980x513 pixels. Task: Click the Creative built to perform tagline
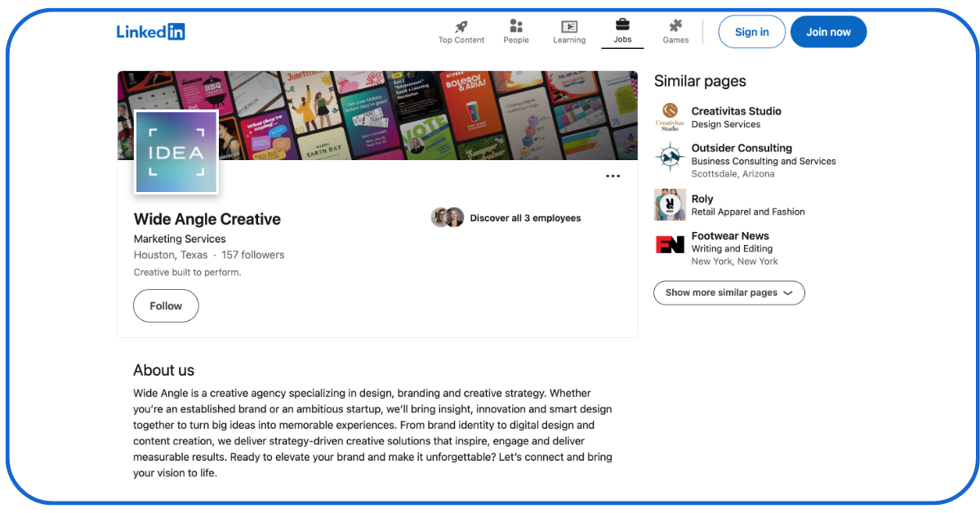[x=187, y=272]
